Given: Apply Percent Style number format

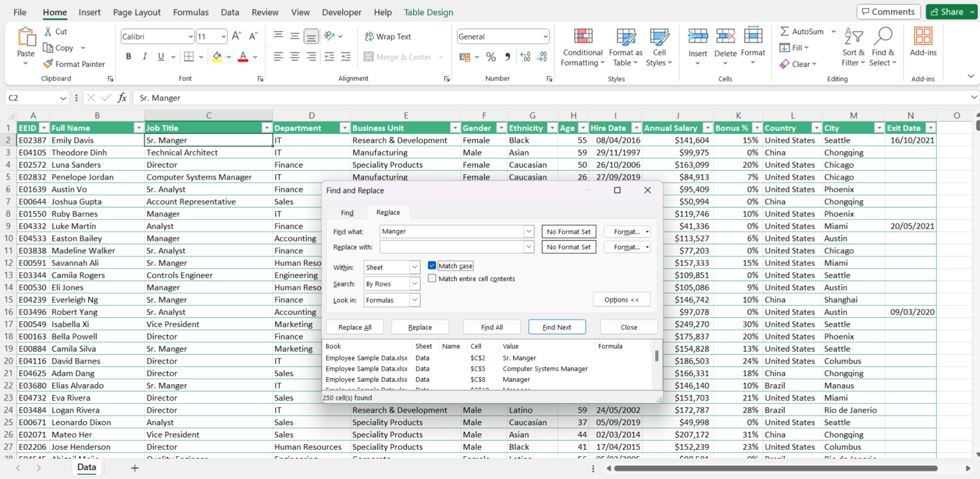Looking at the screenshot, I should click(491, 57).
